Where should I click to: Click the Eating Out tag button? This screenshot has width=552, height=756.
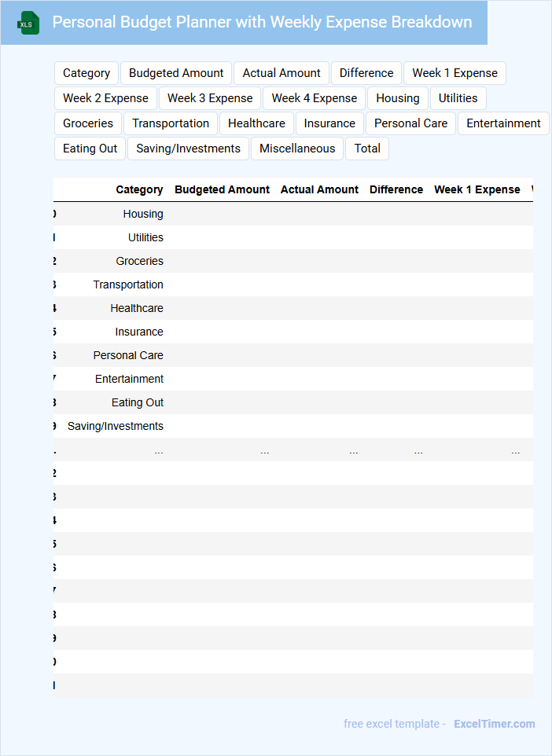tap(90, 149)
